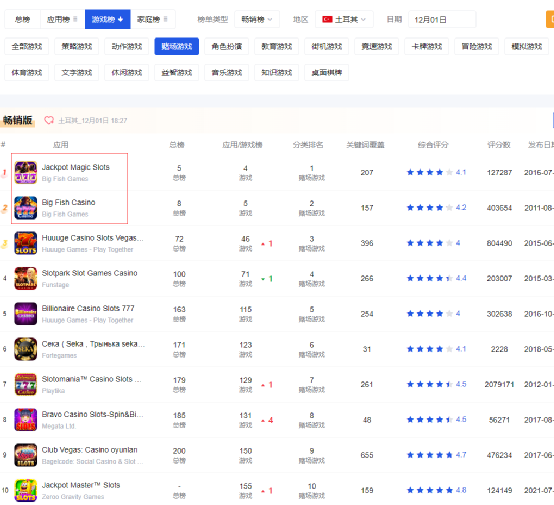Image resolution: width=554 pixels, height=505 pixels.
Task: Open the Jackpot Magic Slots title link
Action: pyautogui.click(x=76, y=167)
